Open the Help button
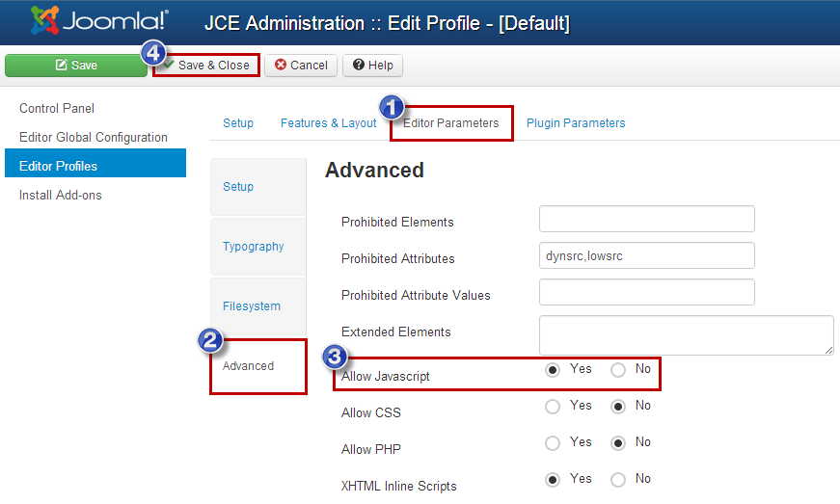This screenshot has width=840, height=504. (x=373, y=66)
